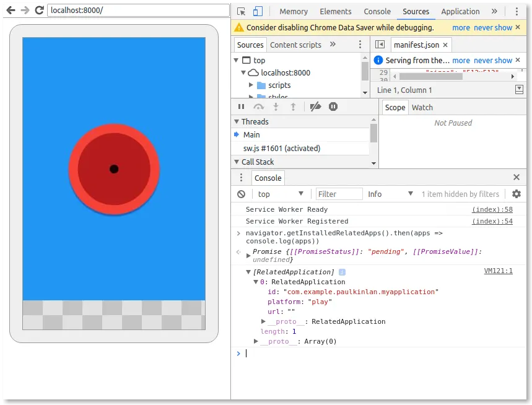Toggle the navigator sidebar panel icon
Screen dimensions: 532x405
[x=380, y=45]
